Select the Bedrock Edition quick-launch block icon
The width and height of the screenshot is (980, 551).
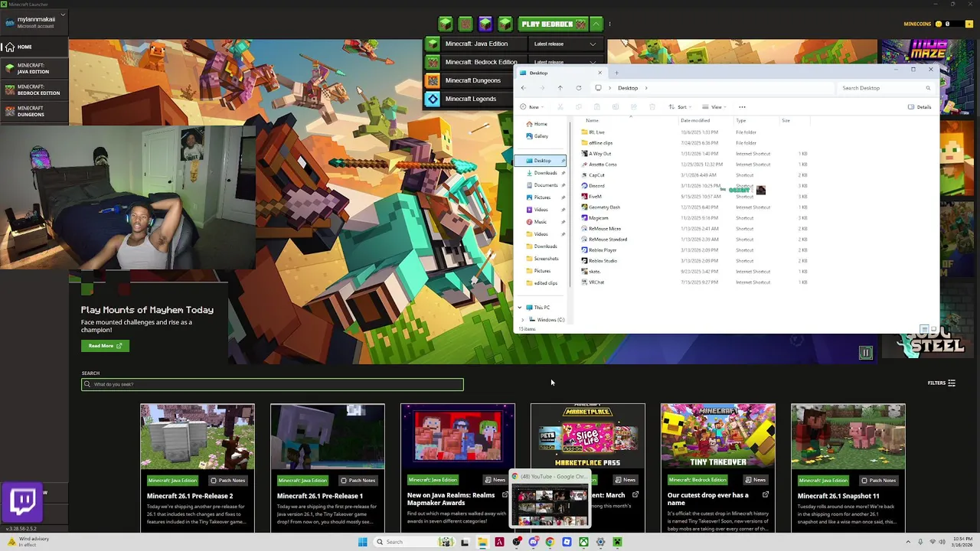point(465,24)
